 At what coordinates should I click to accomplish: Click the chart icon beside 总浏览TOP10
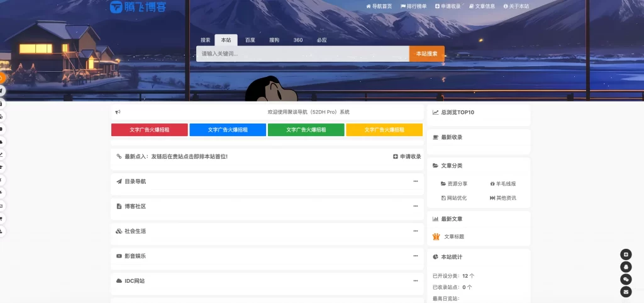435,112
